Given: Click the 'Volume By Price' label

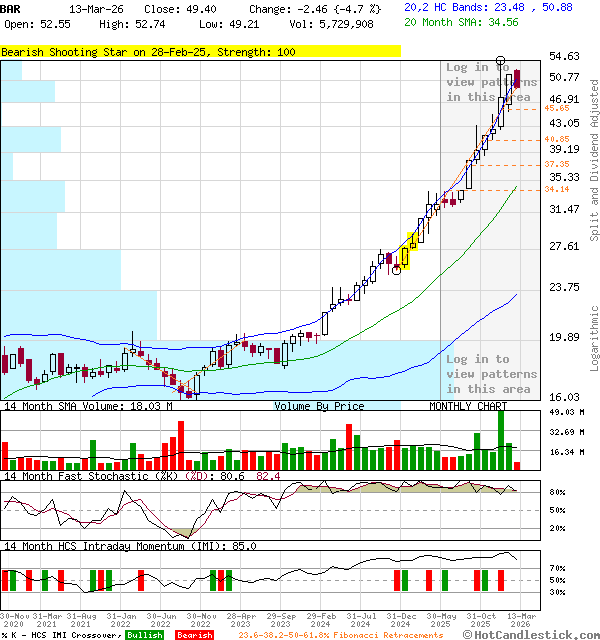Looking at the screenshot, I should click(319, 406).
